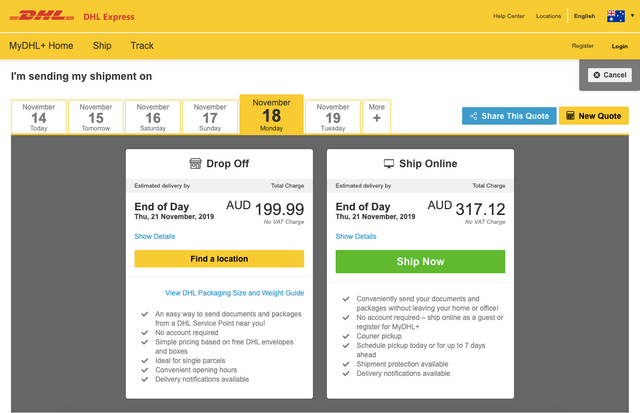
Task: Click the Australian flag icon
Action: click(616, 16)
